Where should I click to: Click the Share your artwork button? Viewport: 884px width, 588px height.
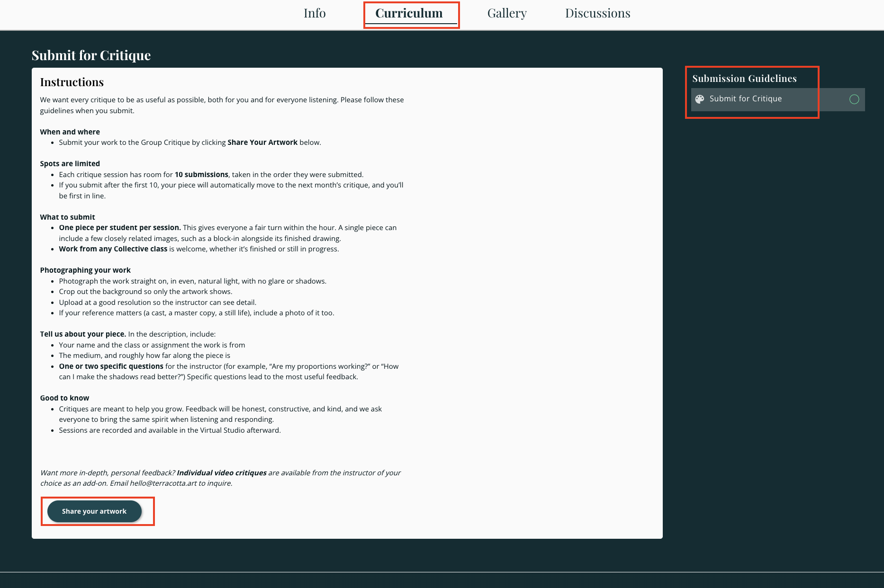[x=94, y=511]
